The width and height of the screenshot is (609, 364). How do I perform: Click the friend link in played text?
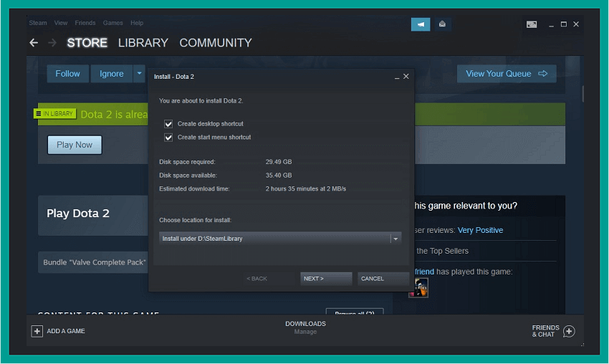[424, 272]
